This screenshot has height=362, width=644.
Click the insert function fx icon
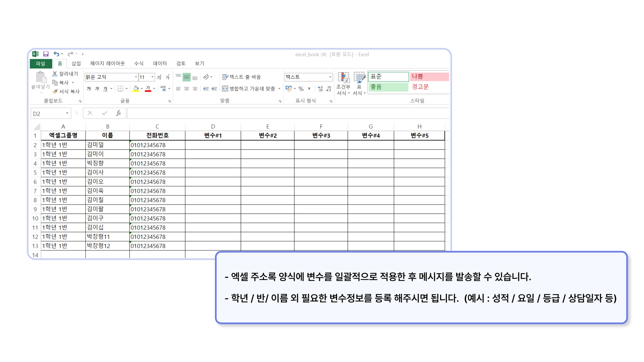coord(119,113)
